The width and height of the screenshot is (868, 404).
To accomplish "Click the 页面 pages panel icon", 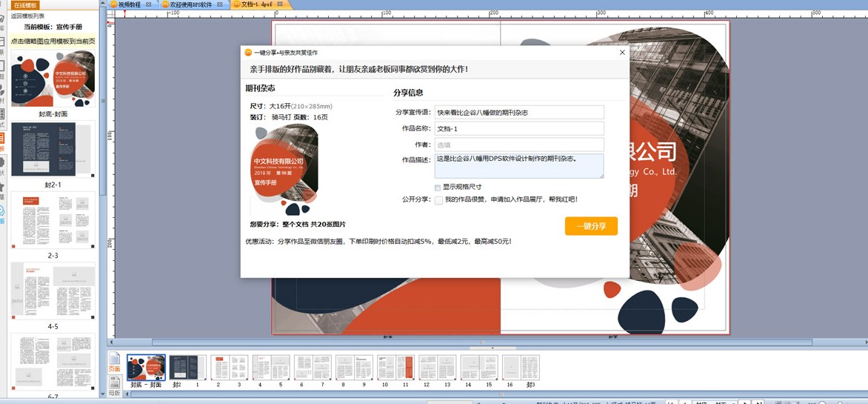I will pos(114,361).
